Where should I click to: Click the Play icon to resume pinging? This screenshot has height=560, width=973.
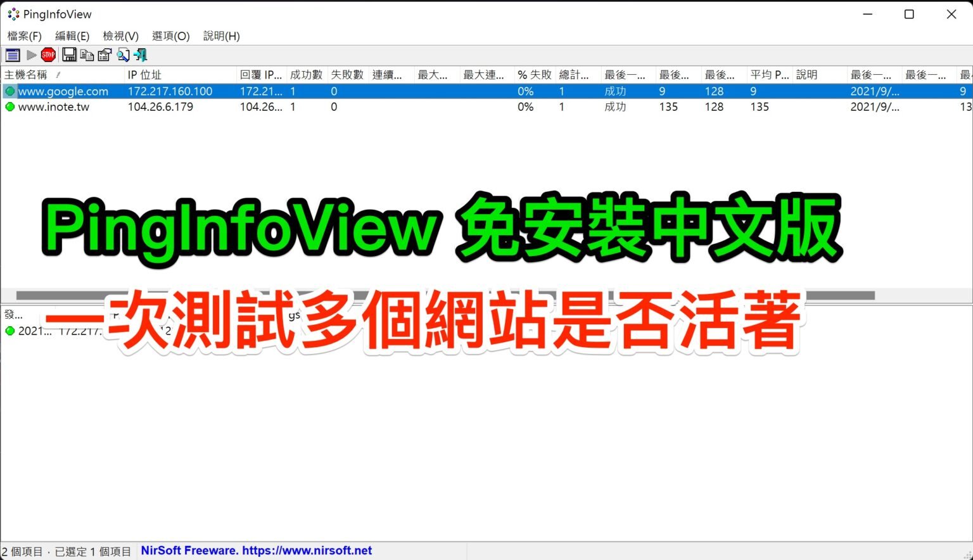pyautogui.click(x=31, y=55)
